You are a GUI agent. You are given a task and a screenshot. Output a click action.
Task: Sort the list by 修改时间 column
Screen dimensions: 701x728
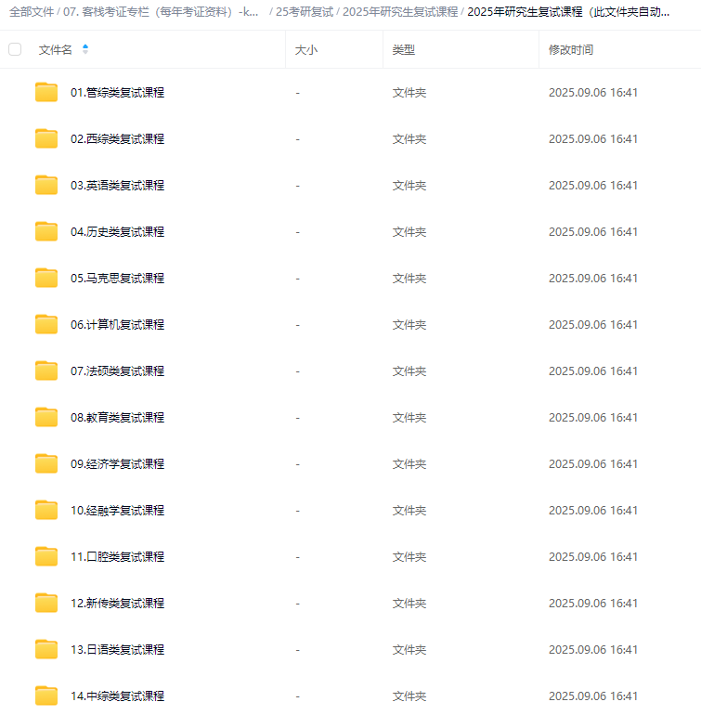(570, 50)
